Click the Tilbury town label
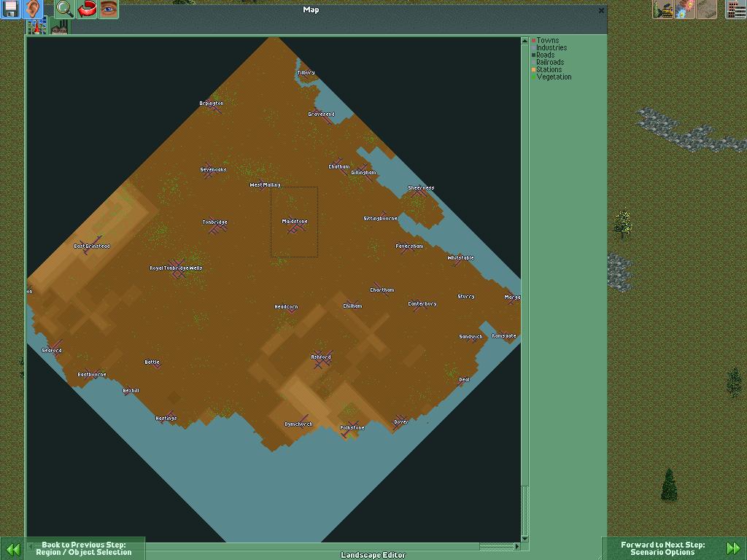The image size is (747, 560). pyautogui.click(x=306, y=73)
